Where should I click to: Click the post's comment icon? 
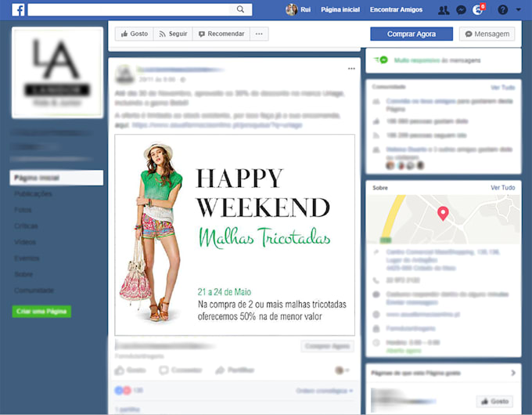click(164, 370)
